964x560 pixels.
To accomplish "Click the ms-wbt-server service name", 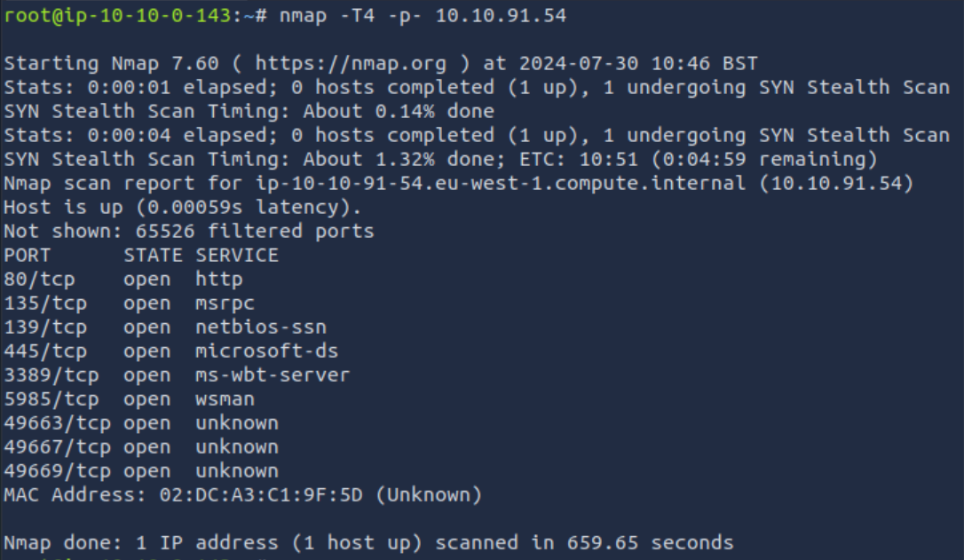I will 273,375.
